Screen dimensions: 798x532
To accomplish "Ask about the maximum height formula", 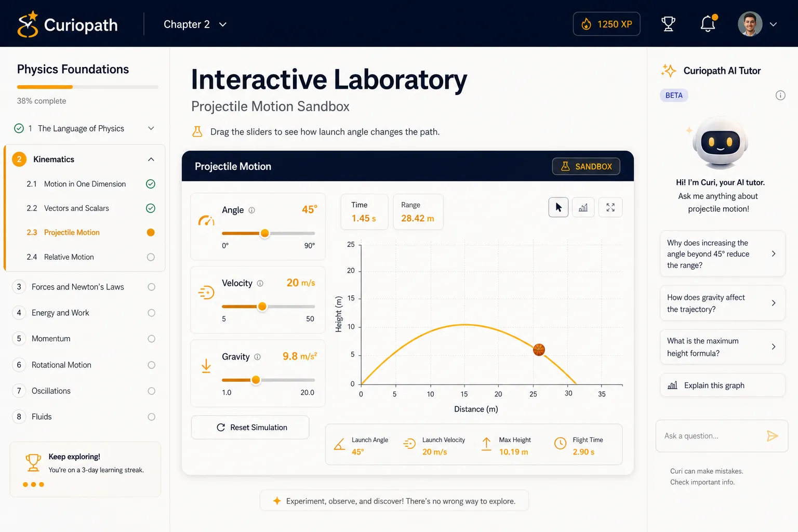I will pyautogui.click(x=723, y=347).
